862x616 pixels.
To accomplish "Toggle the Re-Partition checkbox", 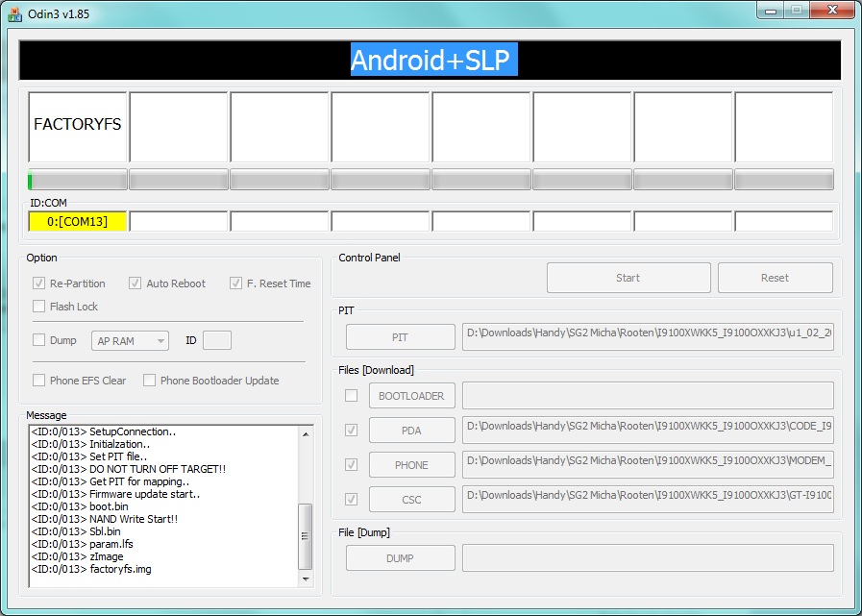I will (x=38, y=283).
